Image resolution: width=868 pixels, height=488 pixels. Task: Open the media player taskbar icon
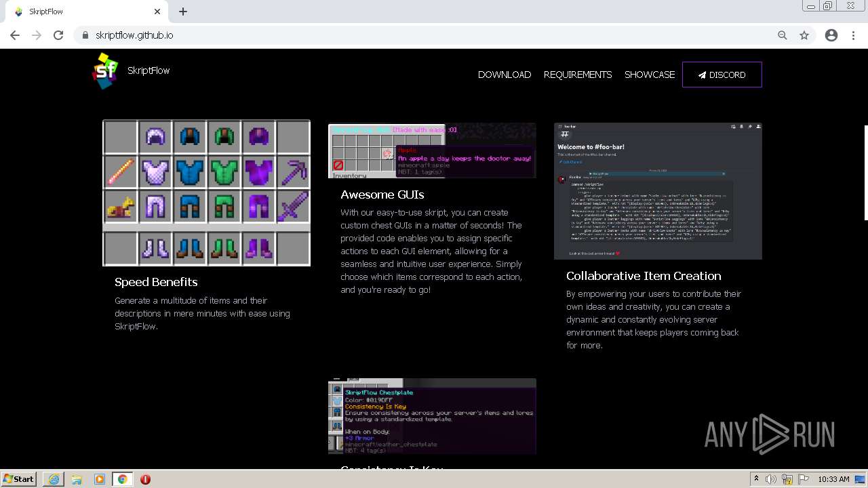[100, 479]
